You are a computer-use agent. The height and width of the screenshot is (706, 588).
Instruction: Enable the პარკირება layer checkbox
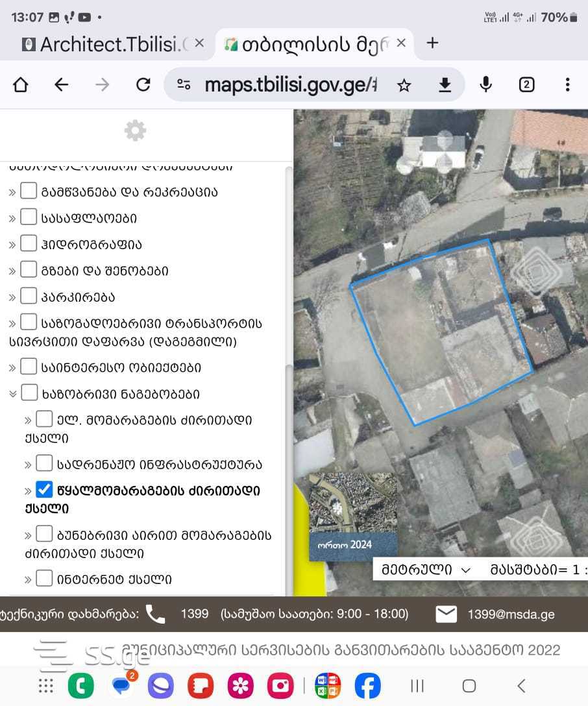[x=29, y=297]
